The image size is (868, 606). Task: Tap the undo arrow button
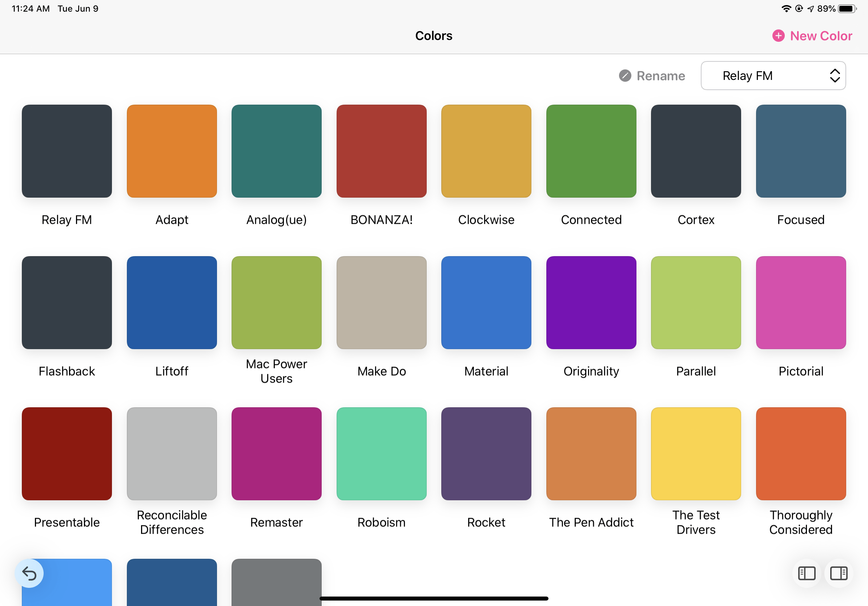pyautogui.click(x=29, y=573)
